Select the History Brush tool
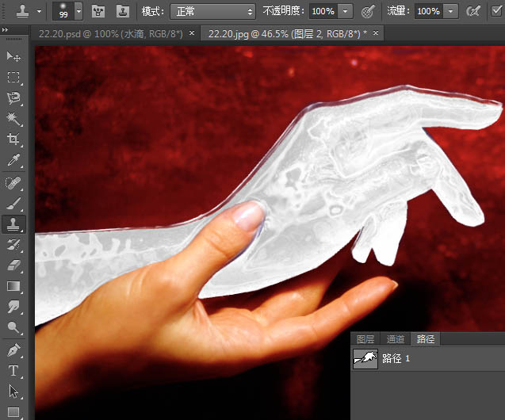 coord(13,245)
